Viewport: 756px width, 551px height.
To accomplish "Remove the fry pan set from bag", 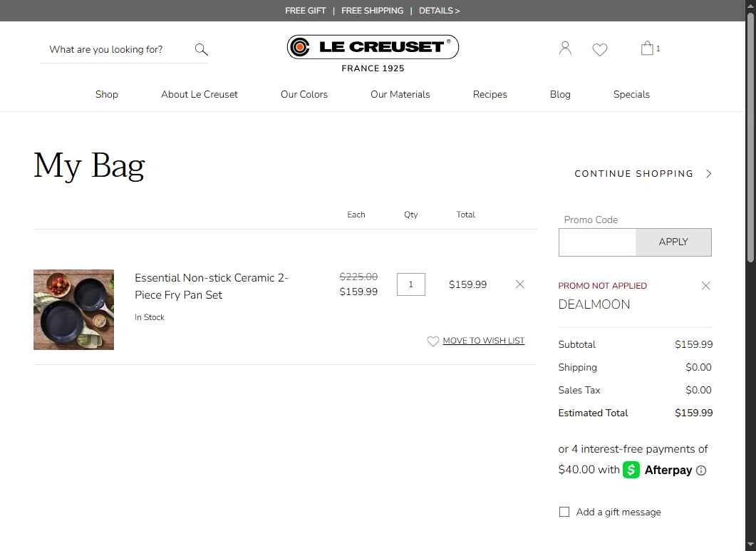I will [x=519, y=284].
